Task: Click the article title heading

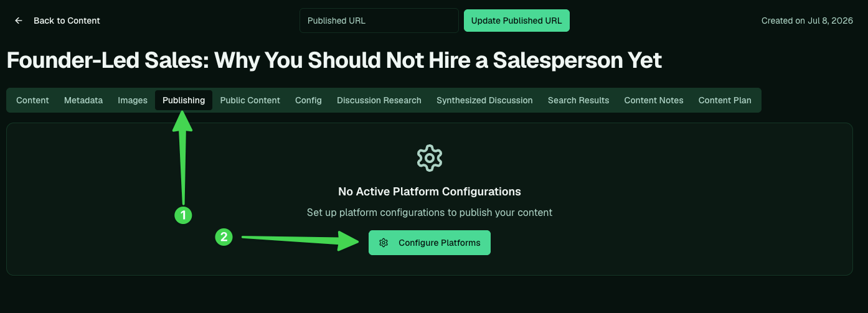Action: [x=334, y=60]
